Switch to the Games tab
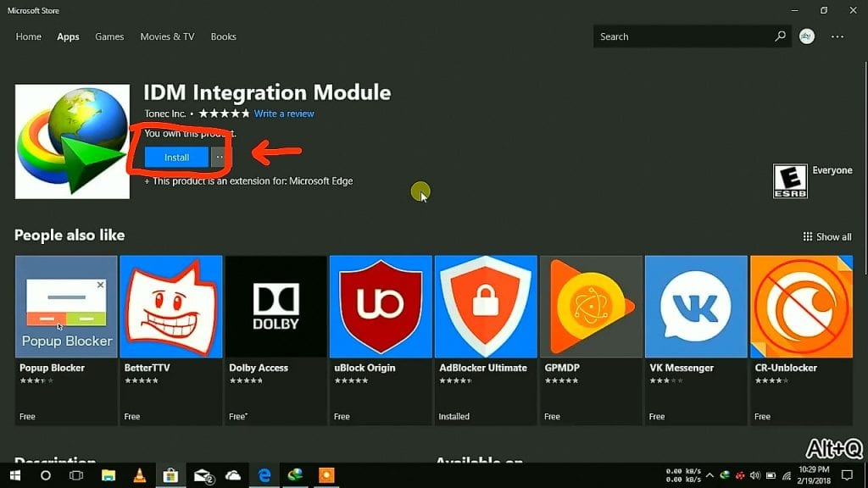The height and width of the screenshot is (488, 868). pyautogui.click(x=109, y=36)
